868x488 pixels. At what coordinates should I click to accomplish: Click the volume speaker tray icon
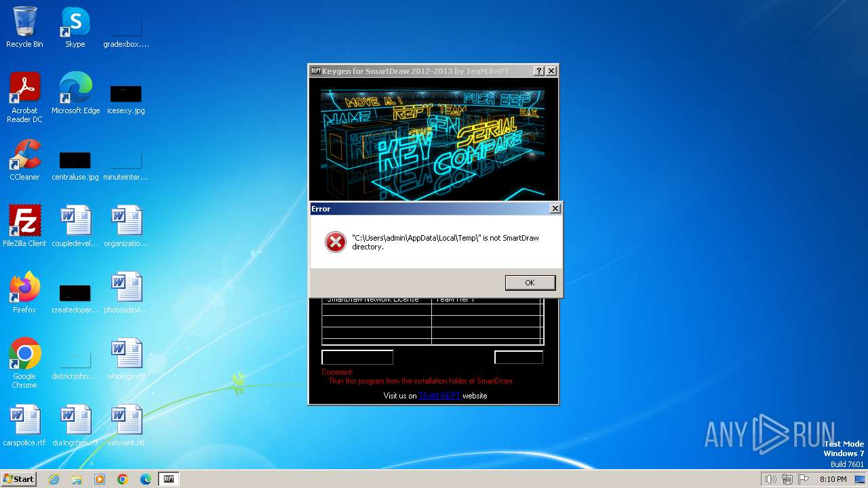point(770,479)
